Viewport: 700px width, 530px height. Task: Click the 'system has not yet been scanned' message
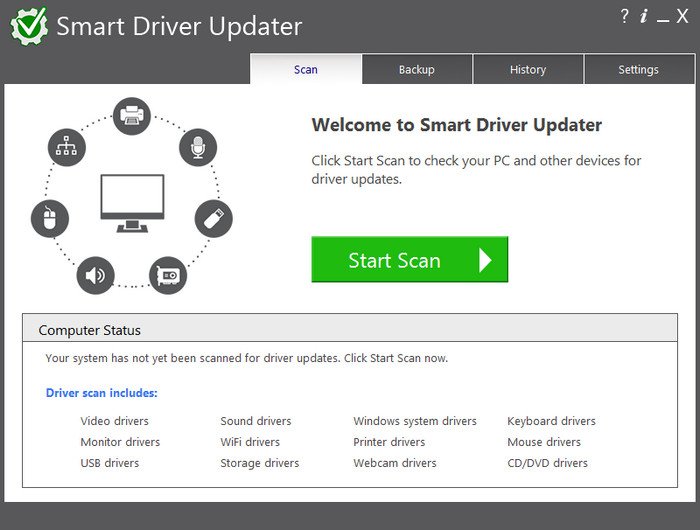point(246,358)
